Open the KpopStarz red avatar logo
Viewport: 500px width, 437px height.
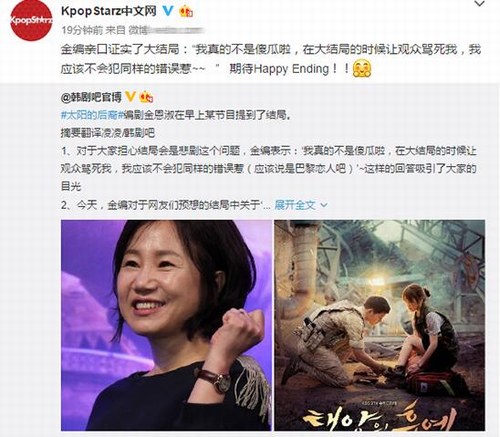(x=31, y=20)
